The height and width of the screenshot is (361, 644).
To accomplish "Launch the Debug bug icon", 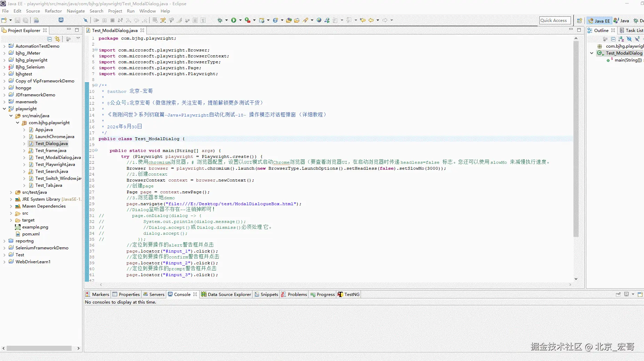I will pos(220,20).
